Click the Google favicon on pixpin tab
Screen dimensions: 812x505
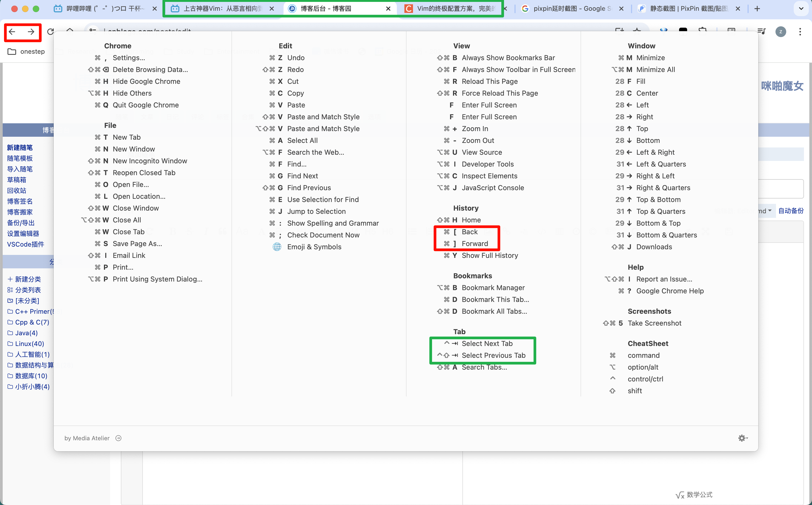tap(525, 9)
